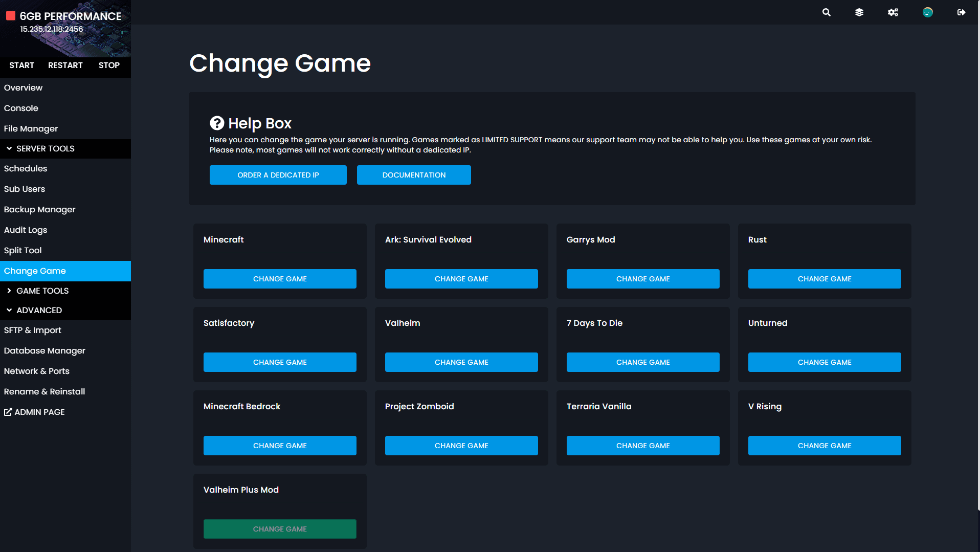
Task: Stop the server
Action: click(109, 65)
